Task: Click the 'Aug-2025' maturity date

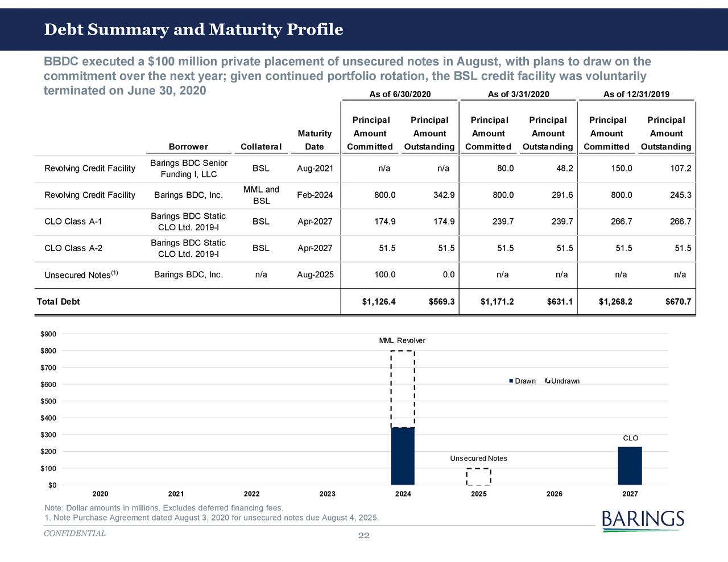Action: [x=315, y=274]
